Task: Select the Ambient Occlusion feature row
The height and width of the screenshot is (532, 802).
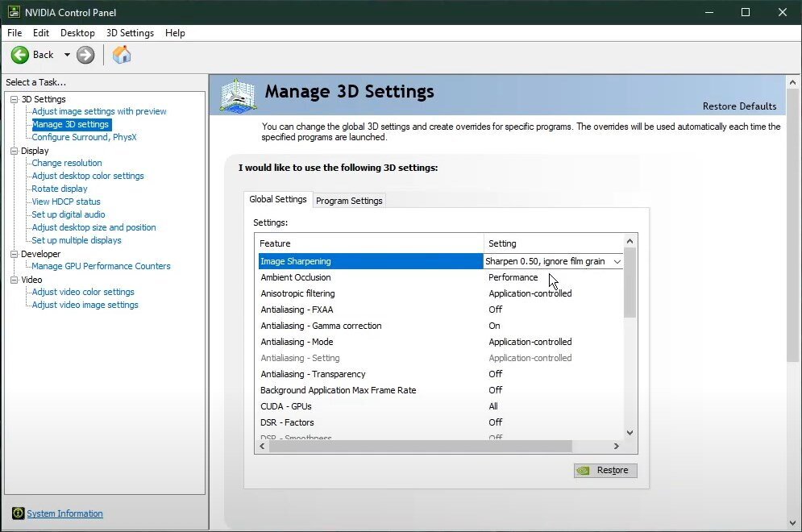Action: tap(296, 277)
